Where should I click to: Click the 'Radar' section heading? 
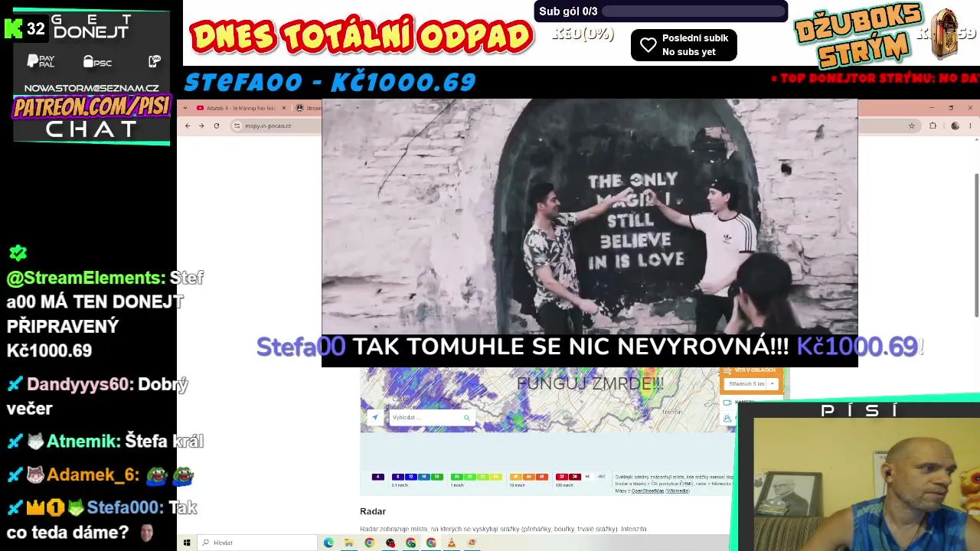pyautogui.click(x=373, y=511)
